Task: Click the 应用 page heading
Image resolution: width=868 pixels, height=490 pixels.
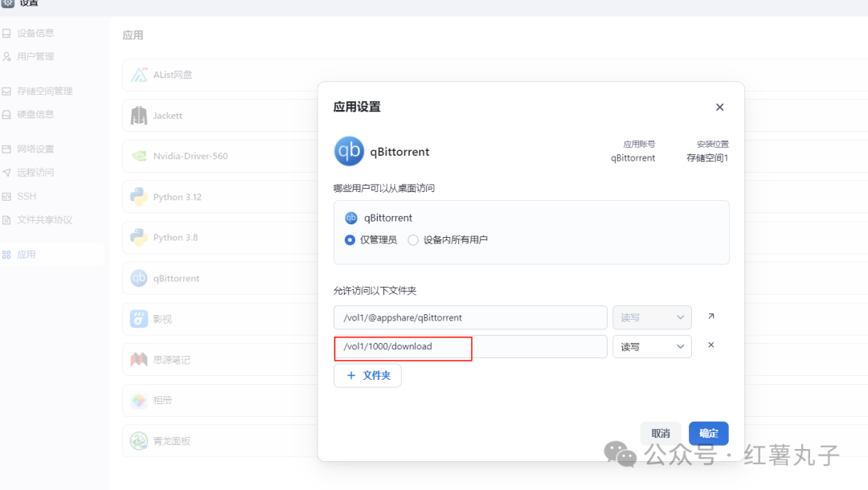Action: click(133, 35)
